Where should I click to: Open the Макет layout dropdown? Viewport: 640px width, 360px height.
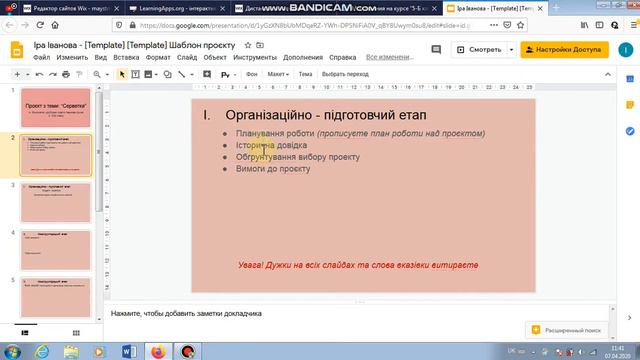point(278,74)
